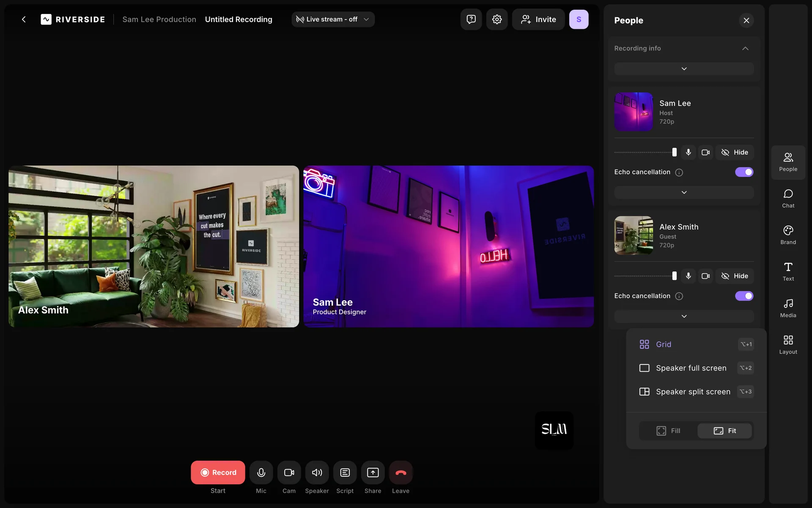Open the Live stream dropdown
812x508 pixels.
coord(333,19)
